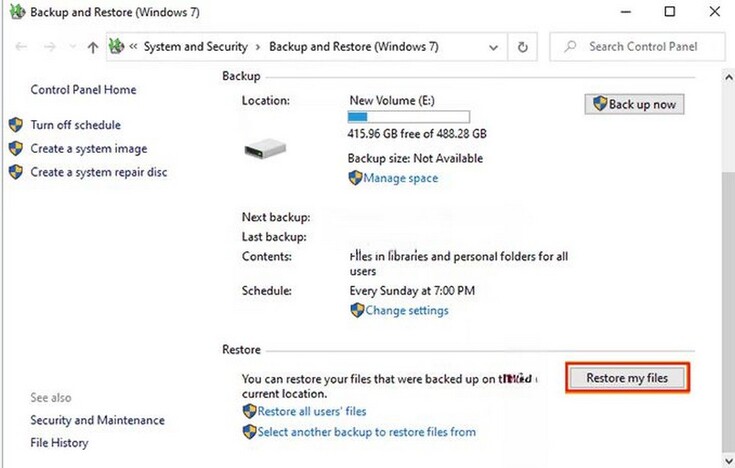
Task: Go up one folder level
Action: pos(92,47)
